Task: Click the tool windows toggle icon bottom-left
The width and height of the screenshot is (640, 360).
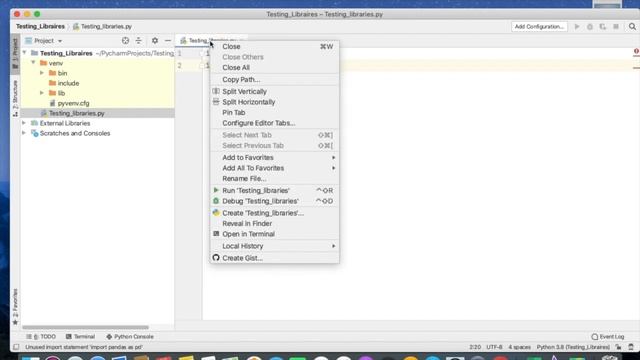Action: tap(16, 347)
